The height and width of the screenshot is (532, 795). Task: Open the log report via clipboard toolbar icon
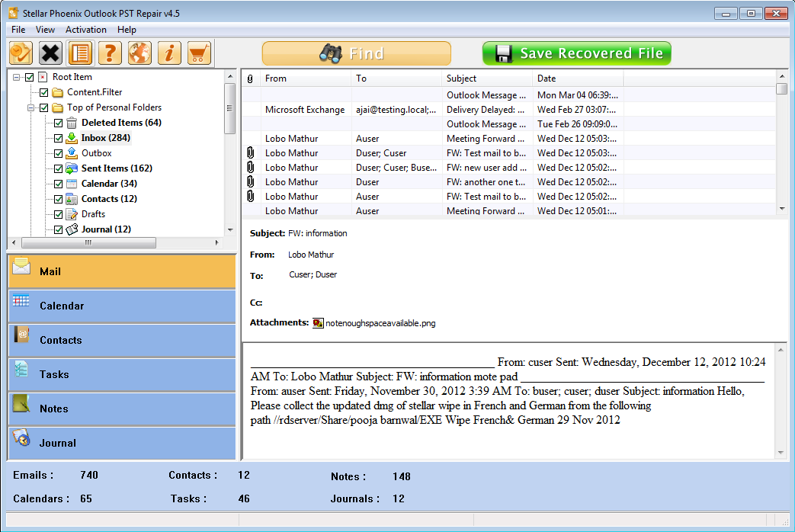79,53
